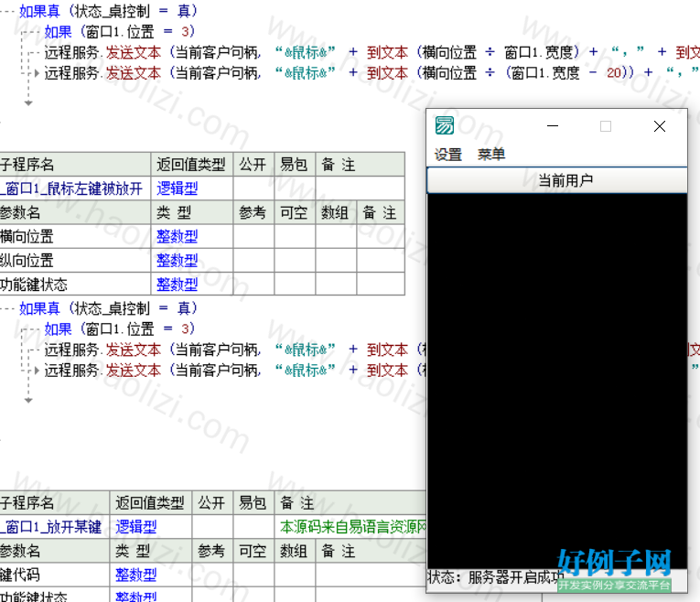Click the 易 app icon in window title bar

click(444, 125)
